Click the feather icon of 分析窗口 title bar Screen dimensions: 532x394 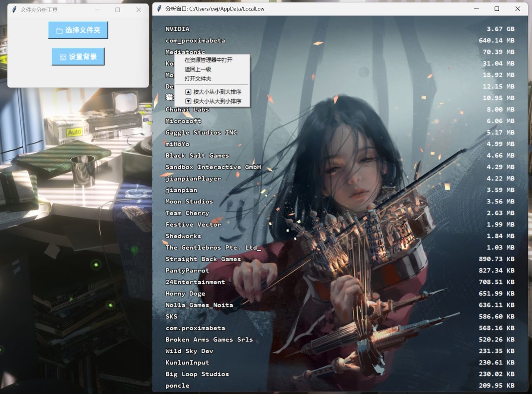(159, 8)
